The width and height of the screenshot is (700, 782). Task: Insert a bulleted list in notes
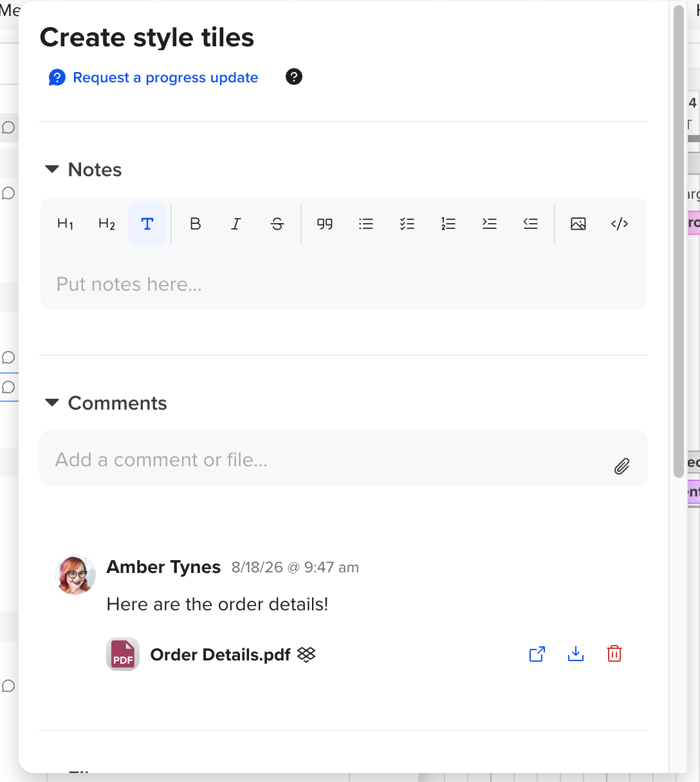tap(366, 224)
